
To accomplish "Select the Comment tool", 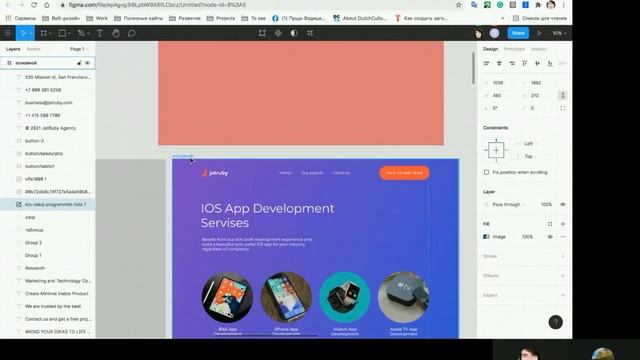I will (x=131, y=33).
